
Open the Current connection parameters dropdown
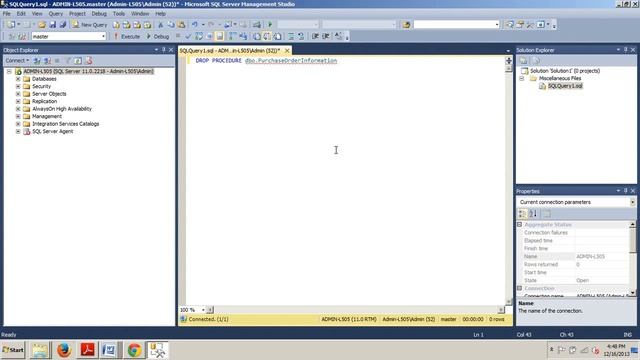coord(632,202)
